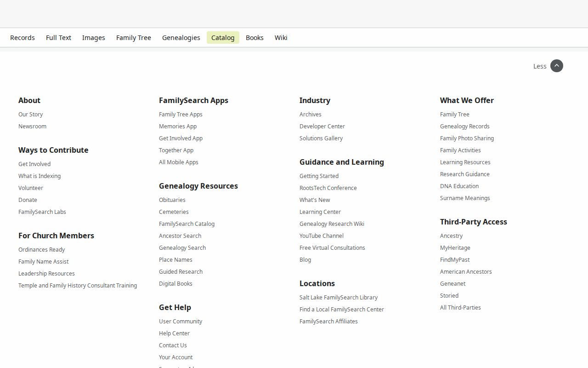The height and width of the screenshot is (368, 588).
Task: Select the highlighted Catalog tab
Action: pyautogui.click(x=223, y=38)
